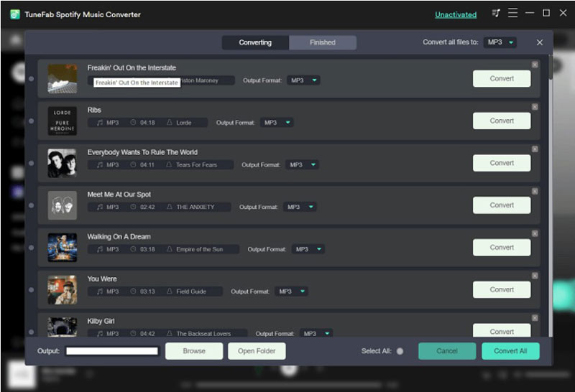Click the Walking On A Dream album thumbnail
The height and width of the screenshot is (392, 575).
pyautogui.click(x=63, y=247)
